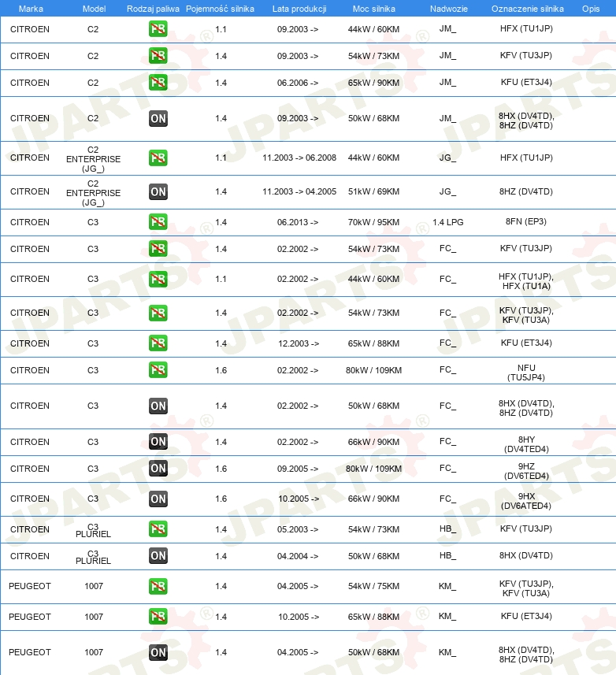The width and height of the screenshot is (616, 675).
Task: Select the '8FN (EP3)' engine code
Action: (x=526, y=221)
